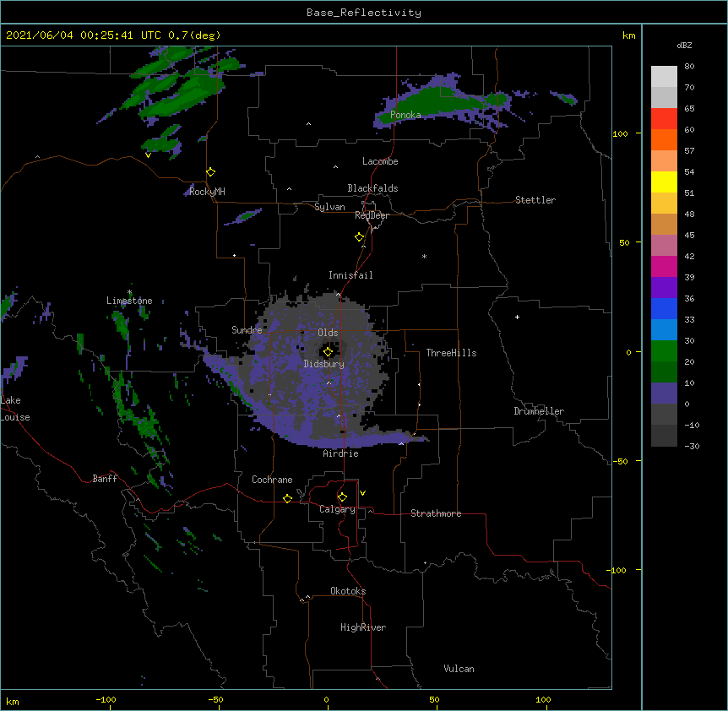Pick the yellow 51-54 dBZ legend swatch
The width and height of the screenshot is (728, 711).
664,182
